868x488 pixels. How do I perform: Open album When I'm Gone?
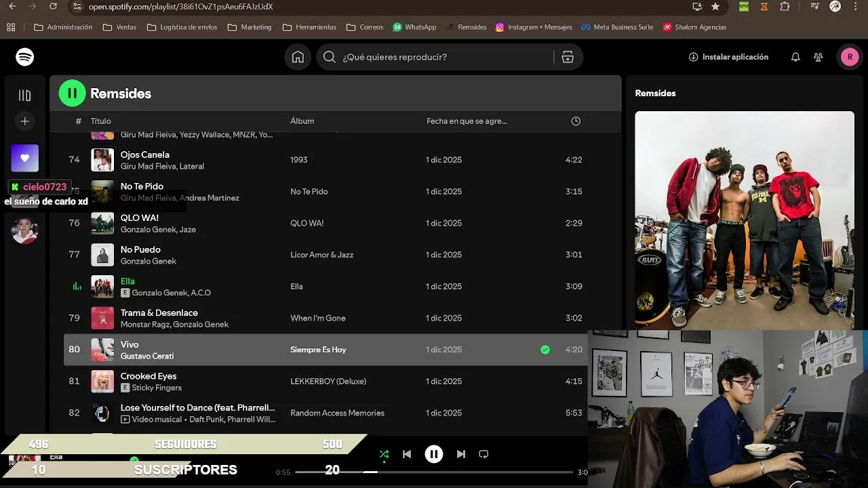pyautogui.click(x=318, y=318)
